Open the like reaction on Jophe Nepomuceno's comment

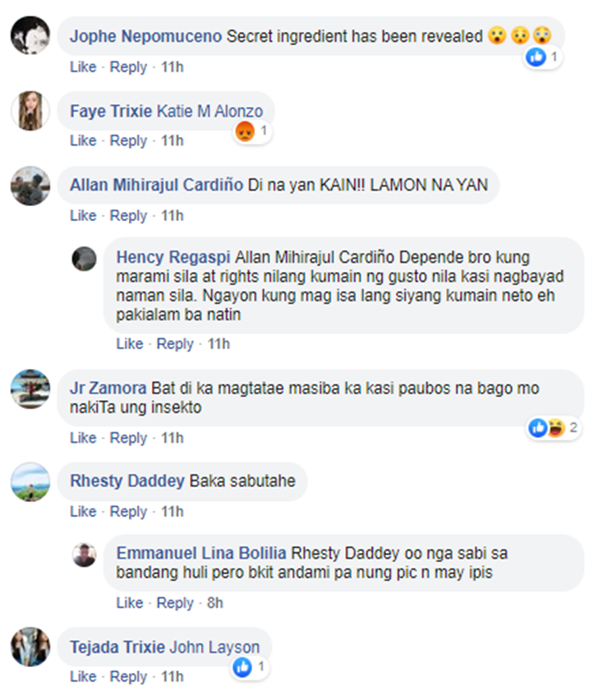pyautogui.click(x=543, y=57)
